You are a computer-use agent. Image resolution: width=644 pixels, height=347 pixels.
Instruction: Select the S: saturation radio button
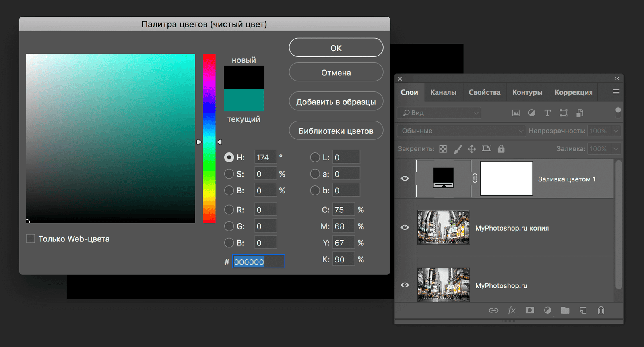pos(229,174)
